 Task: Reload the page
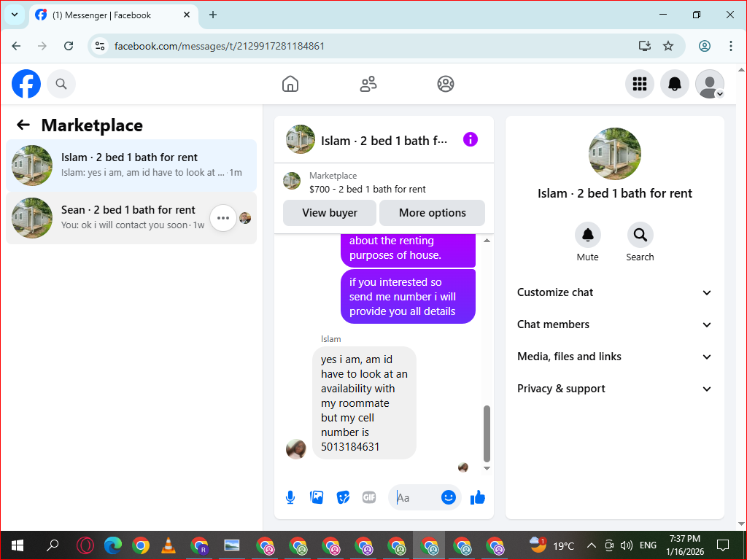pos(69,46)
